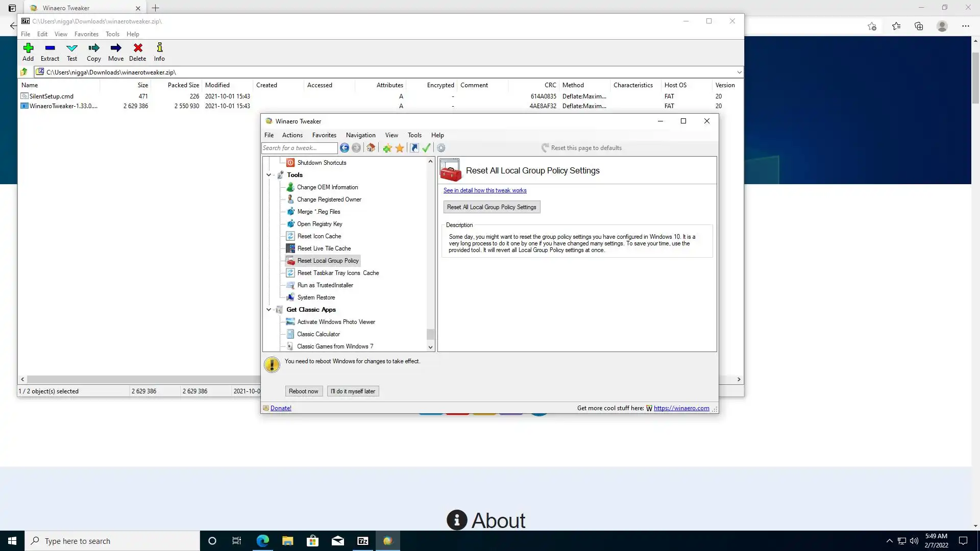Open the 7-Zip address path dropdown

pyautogui.click(x=739, y=72)
